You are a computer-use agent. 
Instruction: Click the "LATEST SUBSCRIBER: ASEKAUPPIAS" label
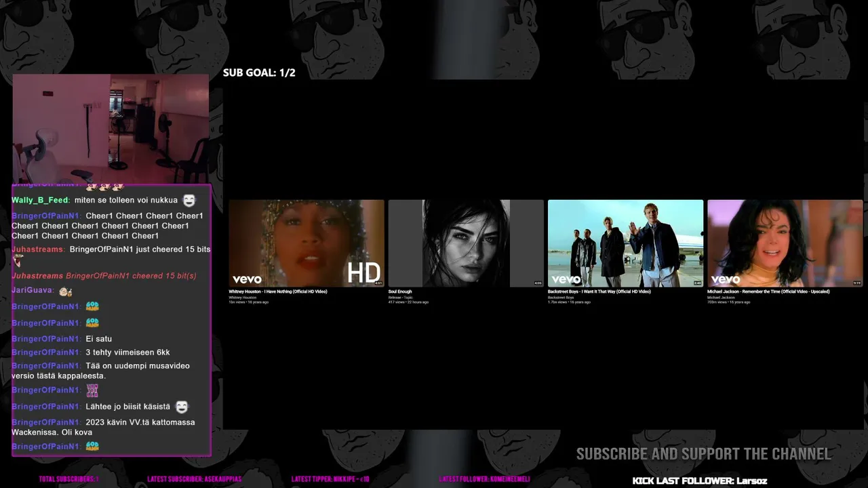[194, 479]
